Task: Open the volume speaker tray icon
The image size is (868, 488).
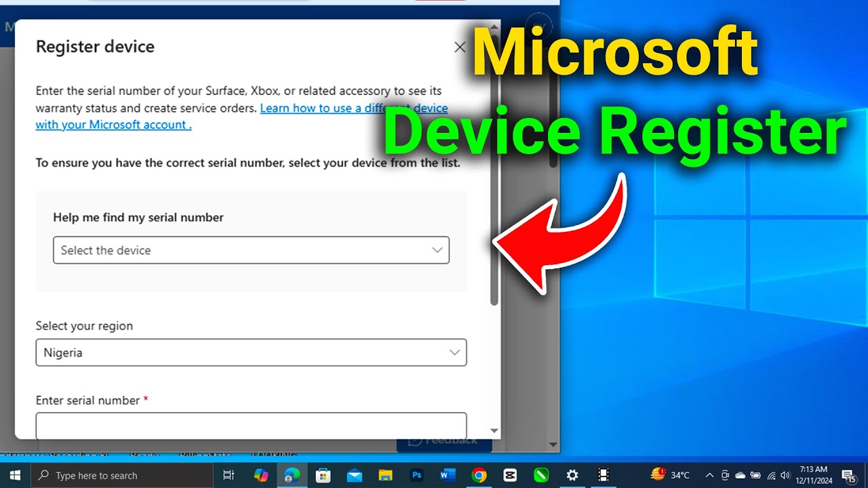Action: coord(785,475)
